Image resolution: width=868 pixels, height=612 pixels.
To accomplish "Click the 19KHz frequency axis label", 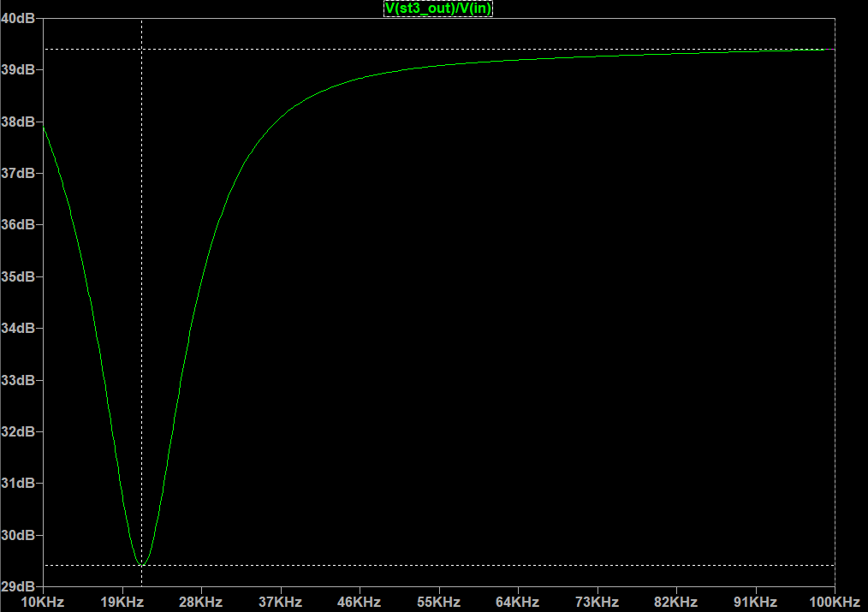I will point(122,603).
